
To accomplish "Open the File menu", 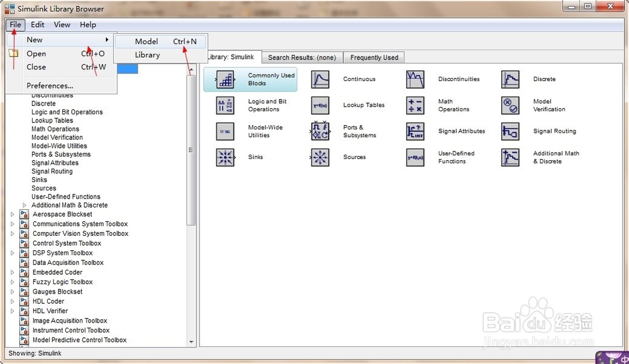I will [15, 25].
